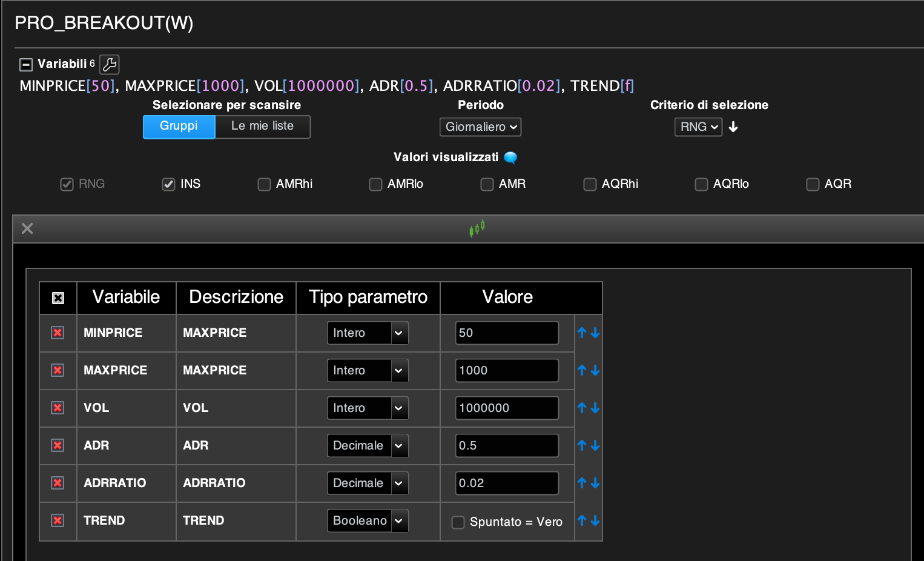Click the delete-all icon in table header
Image resolution: width=924 pixels, height=561 pixels.
pyautogui.click(x=58, y=298)
